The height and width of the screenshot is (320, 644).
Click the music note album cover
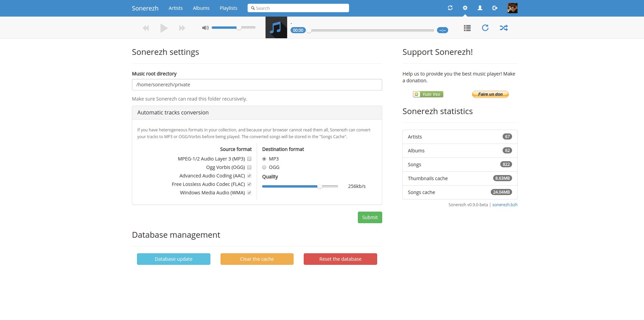tap(276, 27)
